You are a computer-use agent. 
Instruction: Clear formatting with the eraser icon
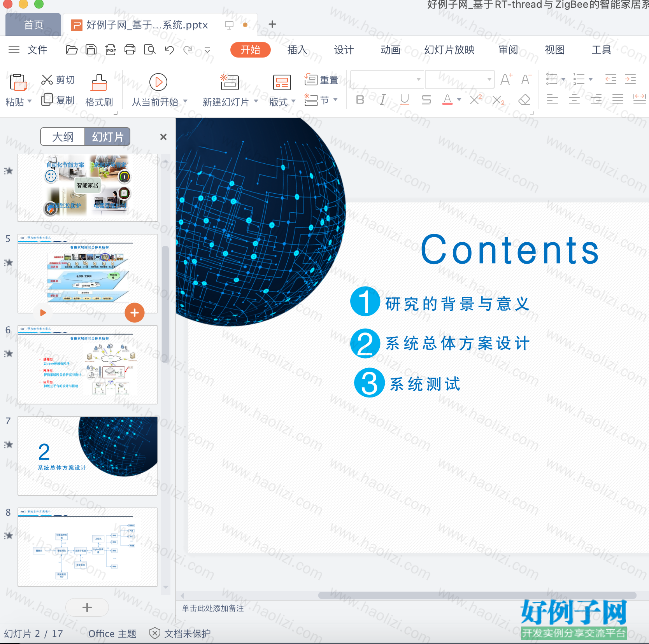coord(524,100)
